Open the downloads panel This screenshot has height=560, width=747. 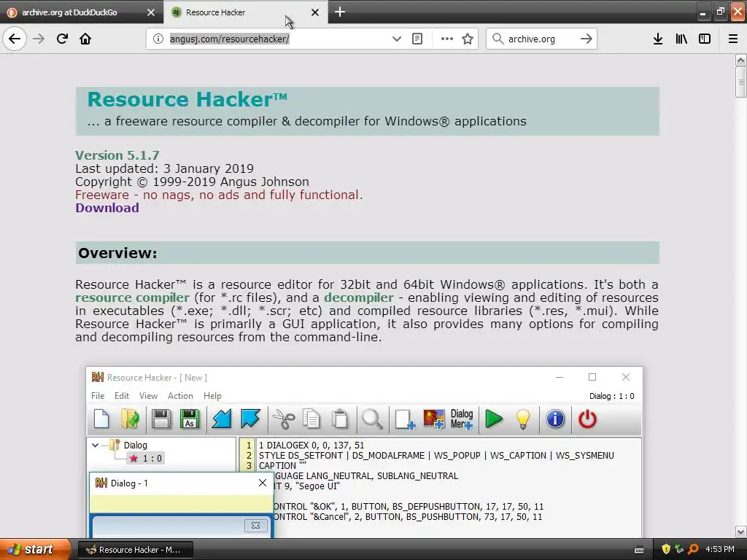pyautogui.click(x=658, y=39)
